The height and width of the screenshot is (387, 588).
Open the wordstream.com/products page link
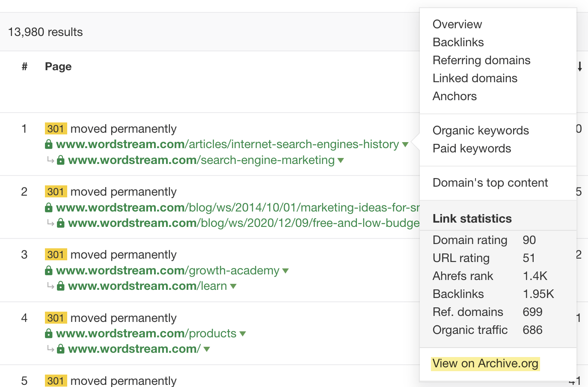tap(146, 333)
